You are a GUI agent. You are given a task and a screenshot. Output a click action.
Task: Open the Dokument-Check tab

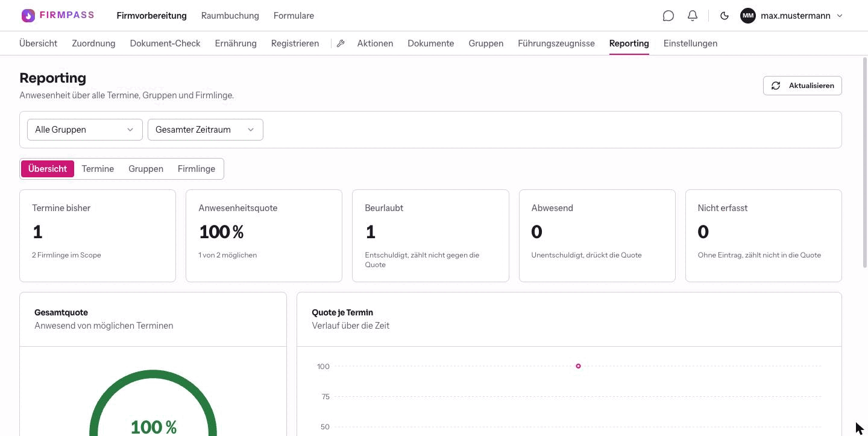pyautogui.click(x=165, y=43)
